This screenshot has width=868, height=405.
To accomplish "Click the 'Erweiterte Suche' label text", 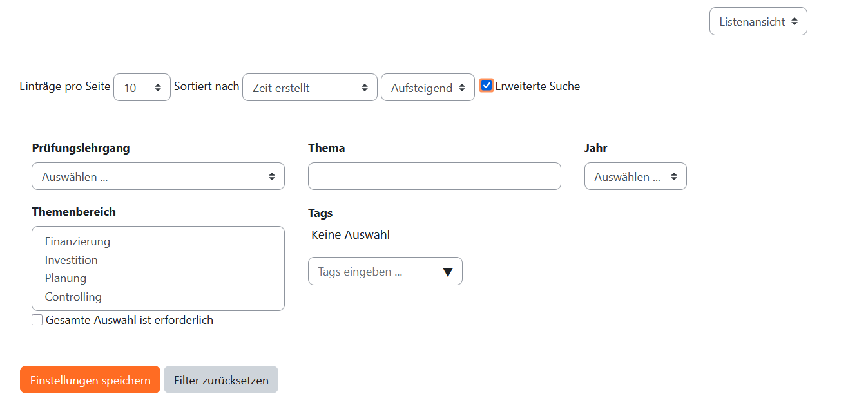I will pos(537,86).
